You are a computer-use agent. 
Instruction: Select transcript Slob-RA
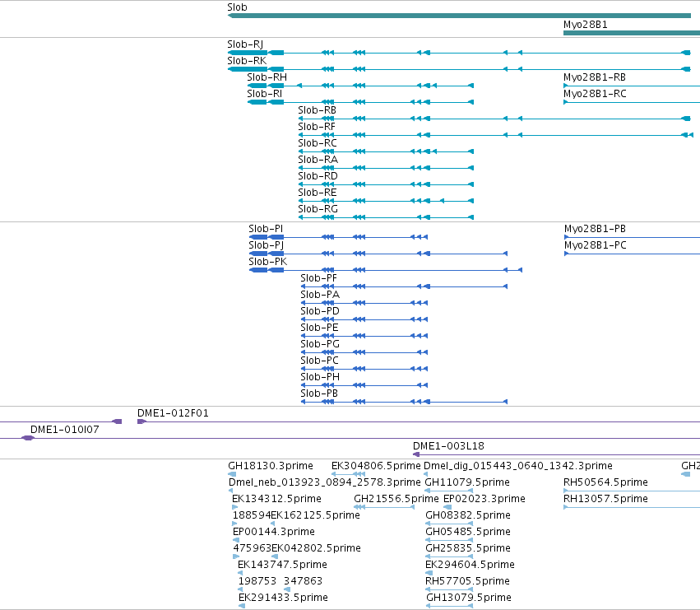pos(318,160)
